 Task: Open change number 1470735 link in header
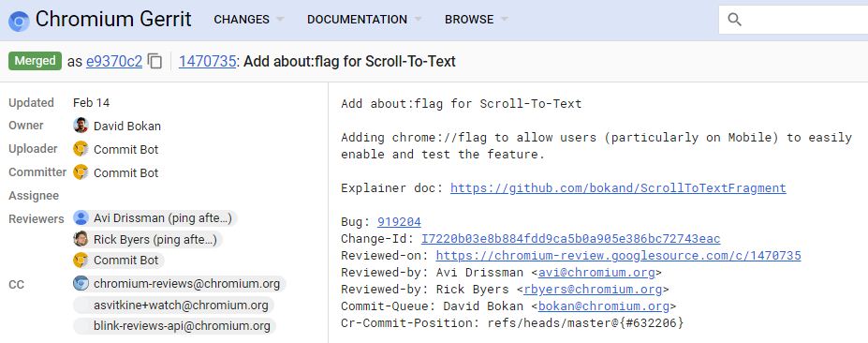208,62
